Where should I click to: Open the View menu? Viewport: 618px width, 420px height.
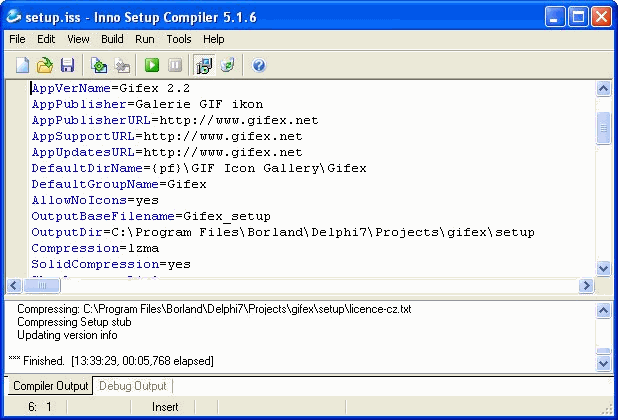[x=78, y=39]
